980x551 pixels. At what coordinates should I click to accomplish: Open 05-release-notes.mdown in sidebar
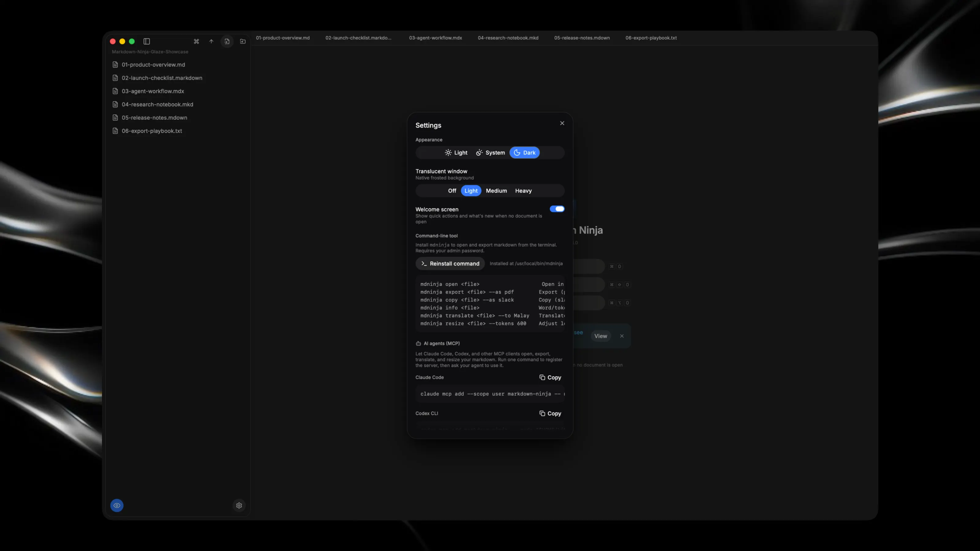click(178, 118)
